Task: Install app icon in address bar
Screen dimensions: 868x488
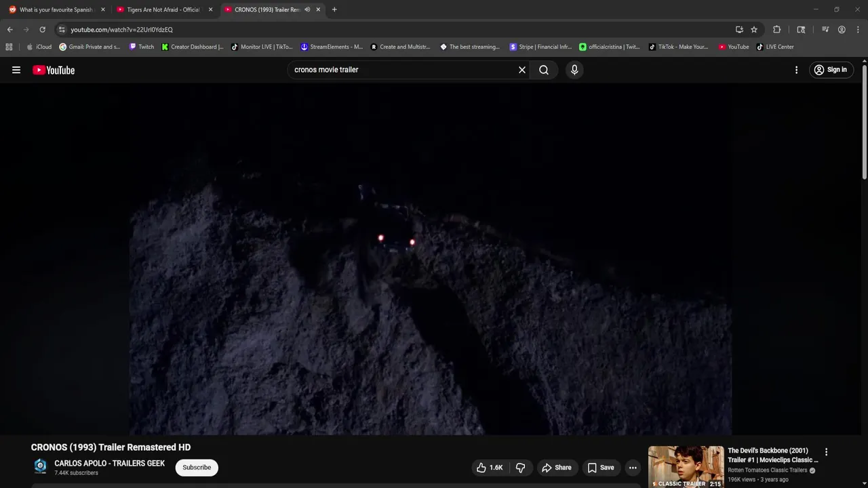Action: click(x=739, y=30)
